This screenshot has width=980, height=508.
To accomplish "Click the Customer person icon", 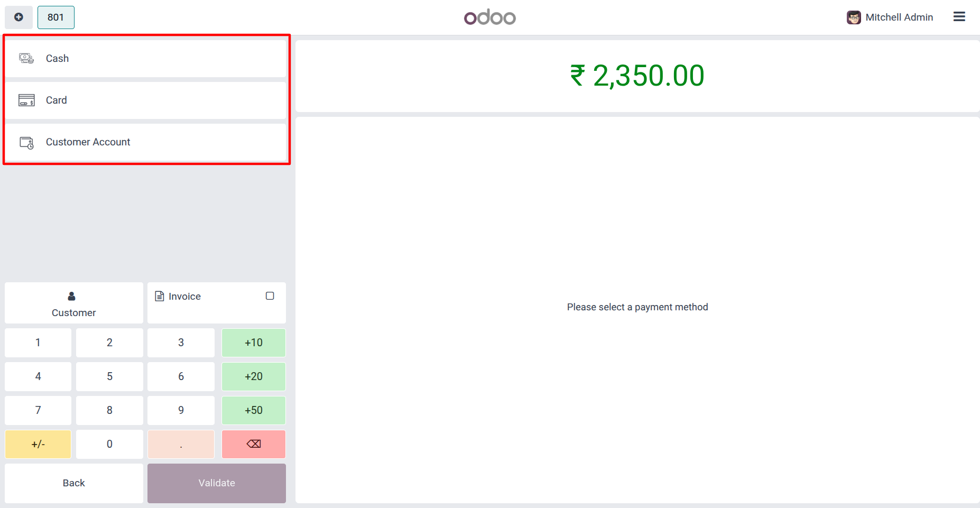I will 71,296.
